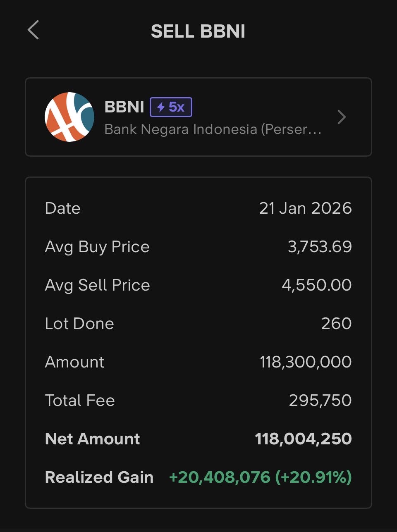
Task: Tap the Net Amount label
Action: pos(92,439)
